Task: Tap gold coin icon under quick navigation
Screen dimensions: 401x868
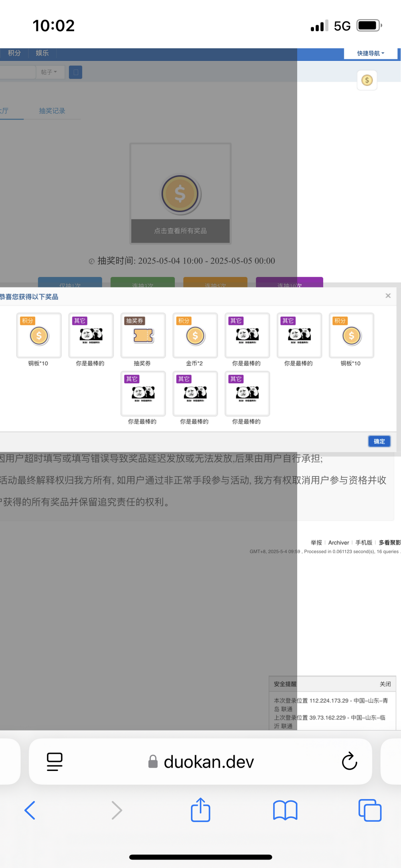Action: point(367,80)
